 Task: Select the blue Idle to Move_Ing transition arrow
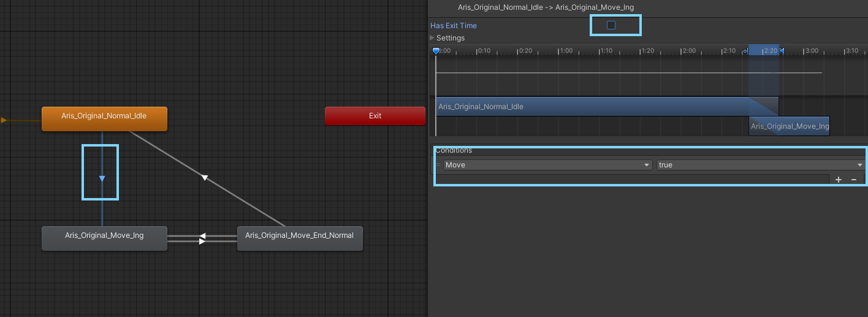102,178
